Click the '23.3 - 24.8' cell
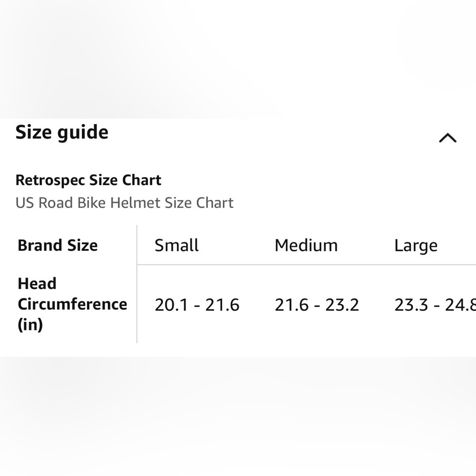This screenshot has width=476, height=476. point(435,305)
